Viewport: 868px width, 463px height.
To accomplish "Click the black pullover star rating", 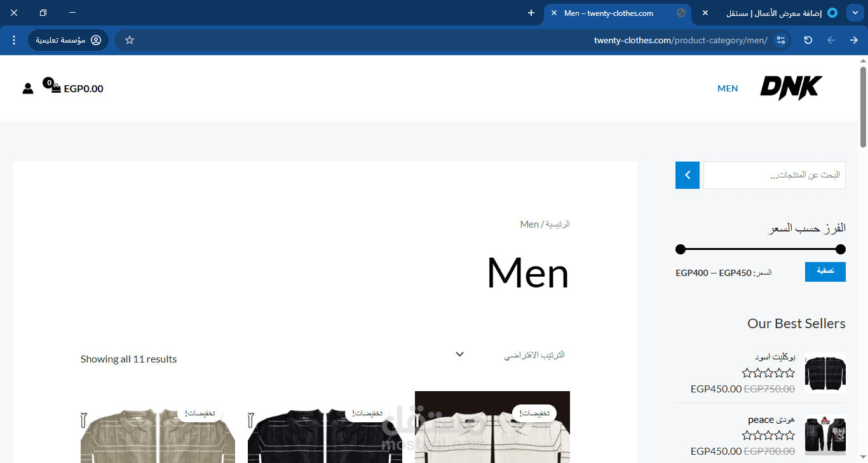I will tap(768, 373).
